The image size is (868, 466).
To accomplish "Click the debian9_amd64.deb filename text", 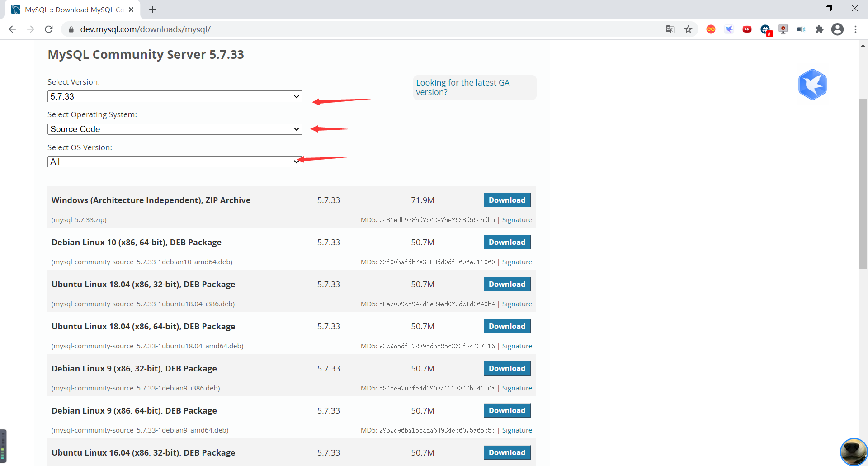I will click(x=140, y=430).
